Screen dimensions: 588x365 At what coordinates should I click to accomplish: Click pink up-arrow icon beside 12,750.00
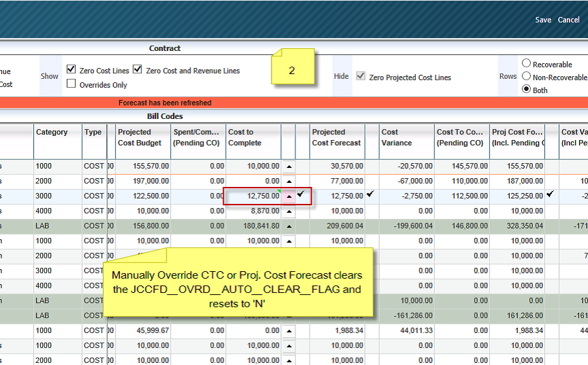(x=289, y=196)
